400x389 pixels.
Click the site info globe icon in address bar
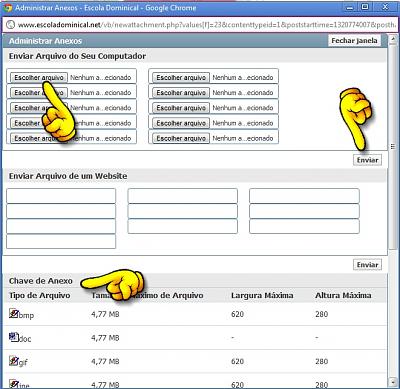(10, 25)
